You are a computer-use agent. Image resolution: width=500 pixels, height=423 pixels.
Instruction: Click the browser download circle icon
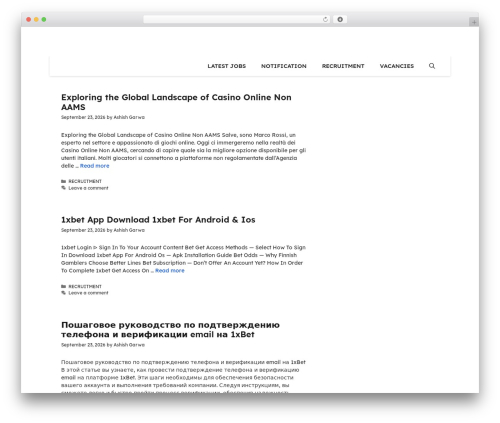[340, 20]
